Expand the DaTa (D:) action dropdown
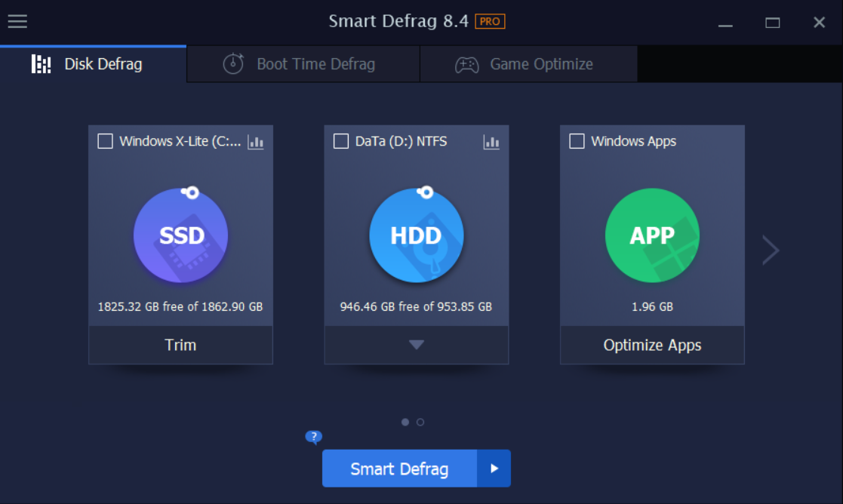Screen dimensions: 843x504 416,345
